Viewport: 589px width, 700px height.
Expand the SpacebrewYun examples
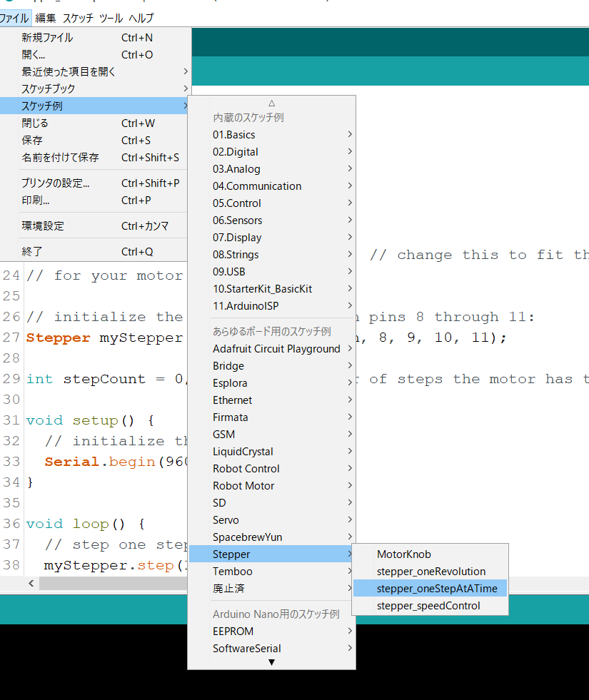[x=271, y=537]
